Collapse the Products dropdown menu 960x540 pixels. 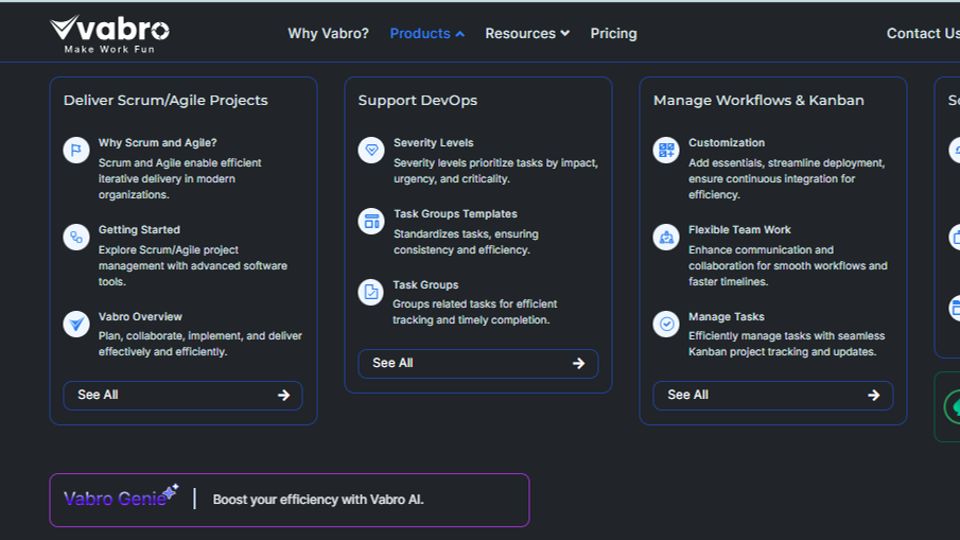[427, 33]
